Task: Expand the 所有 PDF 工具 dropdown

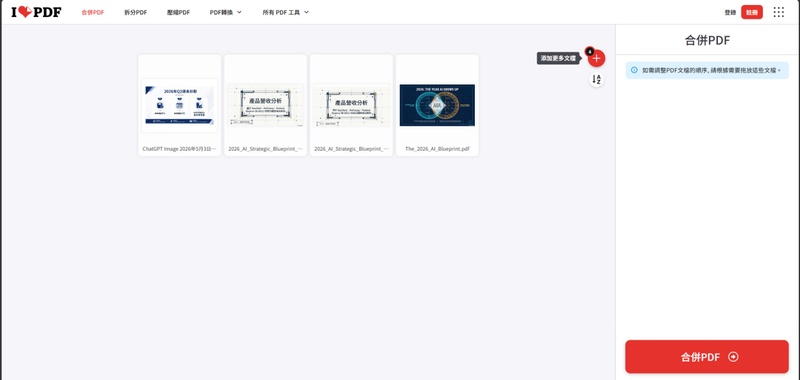Action: (286, 12)
